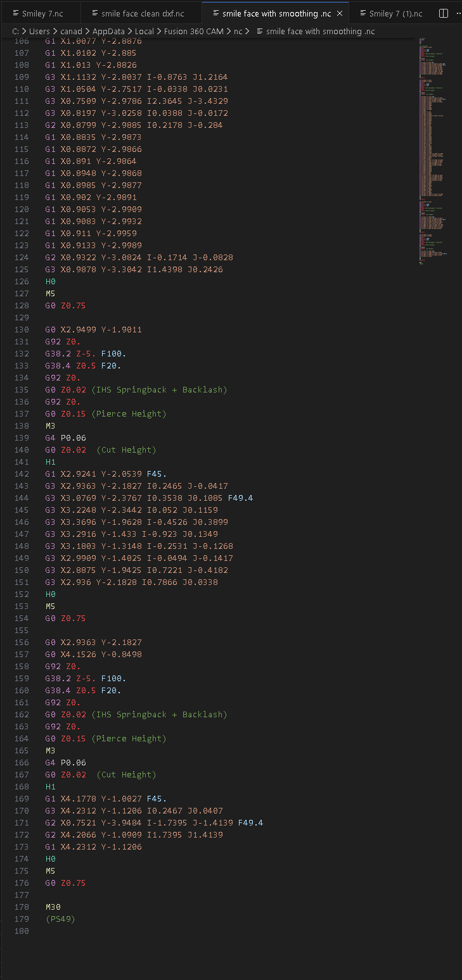Image resolution: width=462 pixels, height=980 pixels.
Task: Open the More Actions ellipsis menu
Action: coord(458,13)
